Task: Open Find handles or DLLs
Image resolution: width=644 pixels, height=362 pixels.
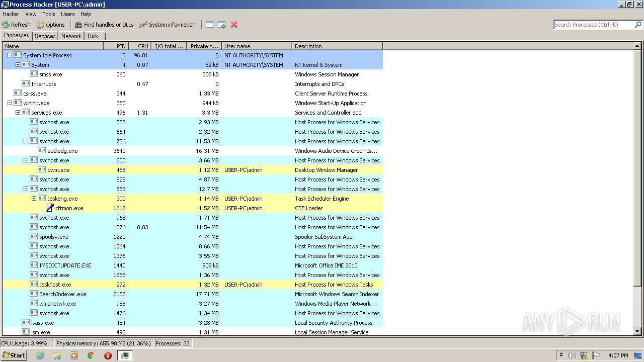Action: (104, 25)
